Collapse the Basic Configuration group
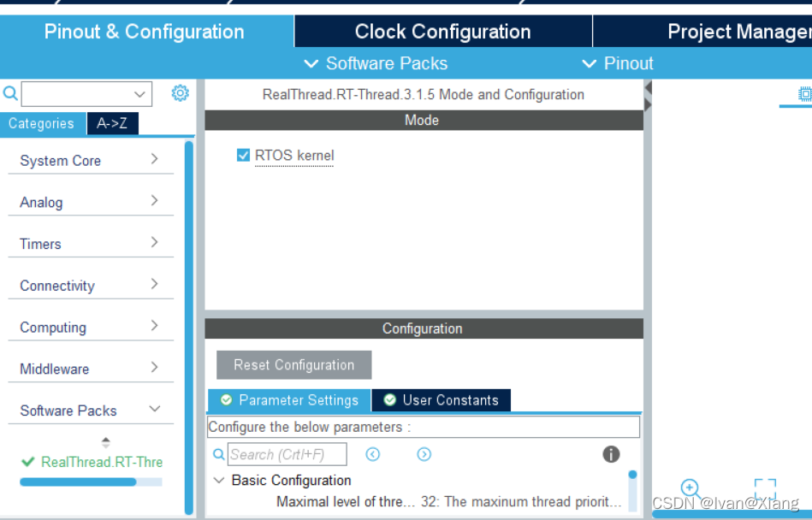Screen dimensions: 812x520 [219, 480]
